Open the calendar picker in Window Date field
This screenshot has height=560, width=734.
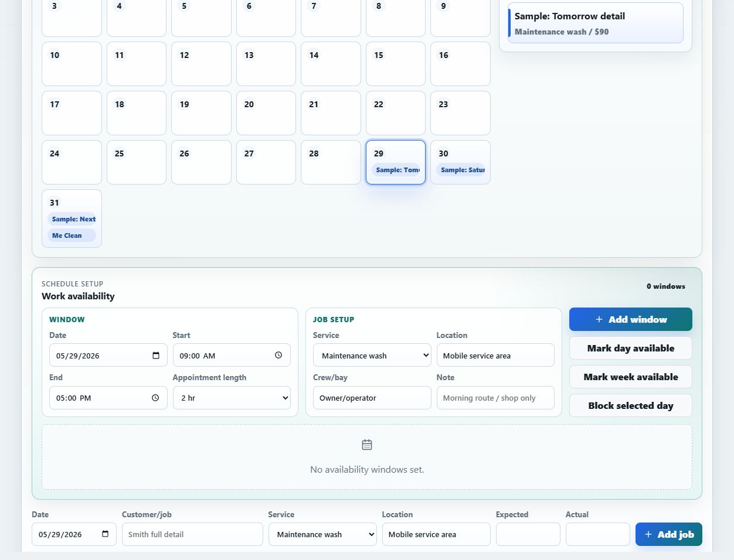click(156, 356)
